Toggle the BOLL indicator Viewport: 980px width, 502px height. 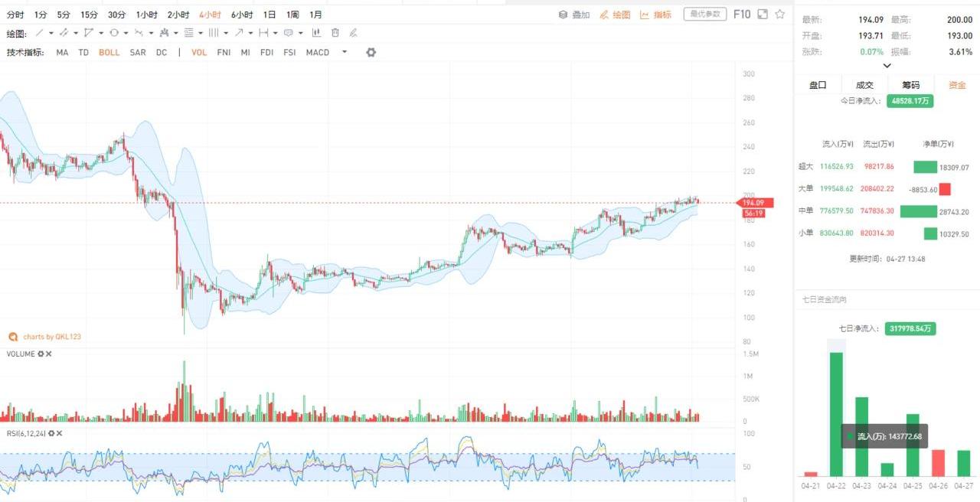(109, 52)
